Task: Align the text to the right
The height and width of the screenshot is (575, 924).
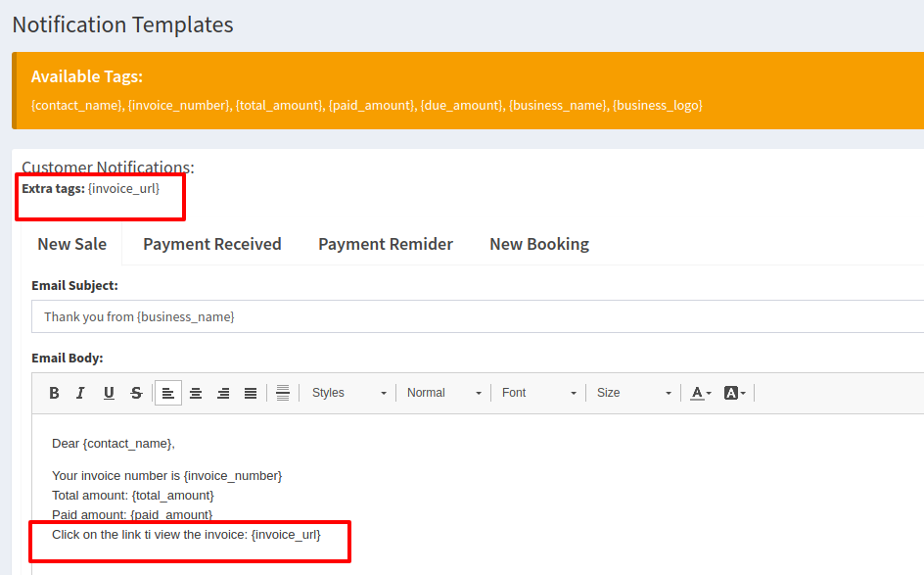Action: pos(223,393)
